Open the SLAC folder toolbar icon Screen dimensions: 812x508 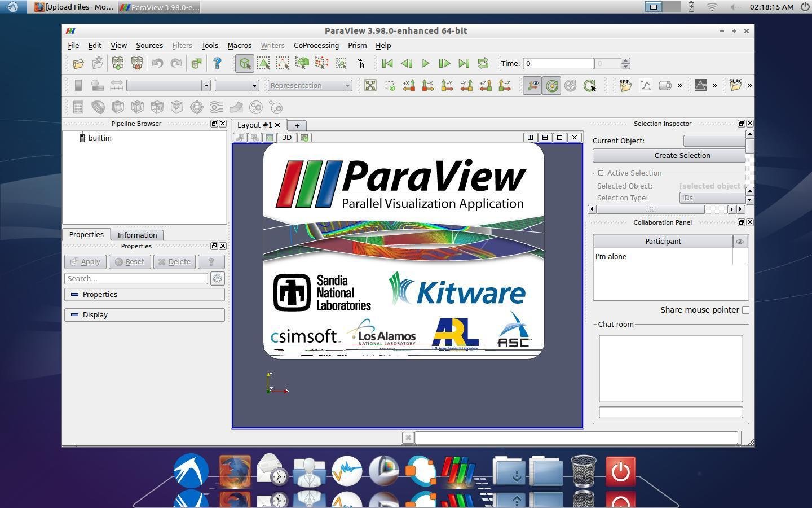point(735,85)
